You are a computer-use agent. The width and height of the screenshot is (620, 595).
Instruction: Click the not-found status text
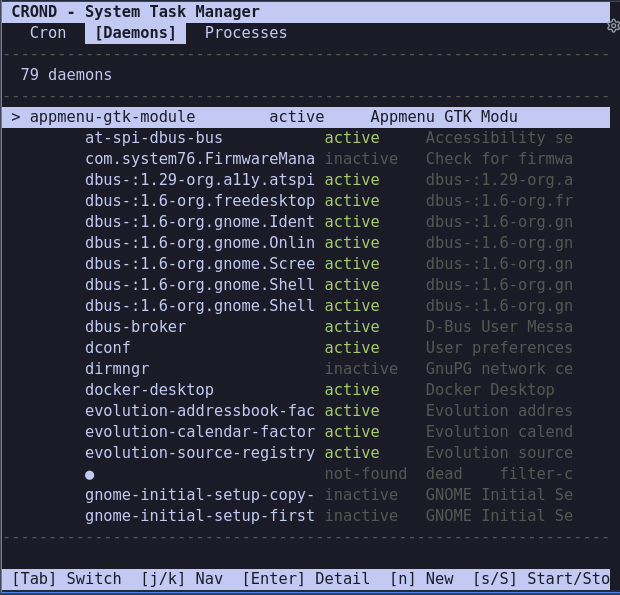point(366,474)
